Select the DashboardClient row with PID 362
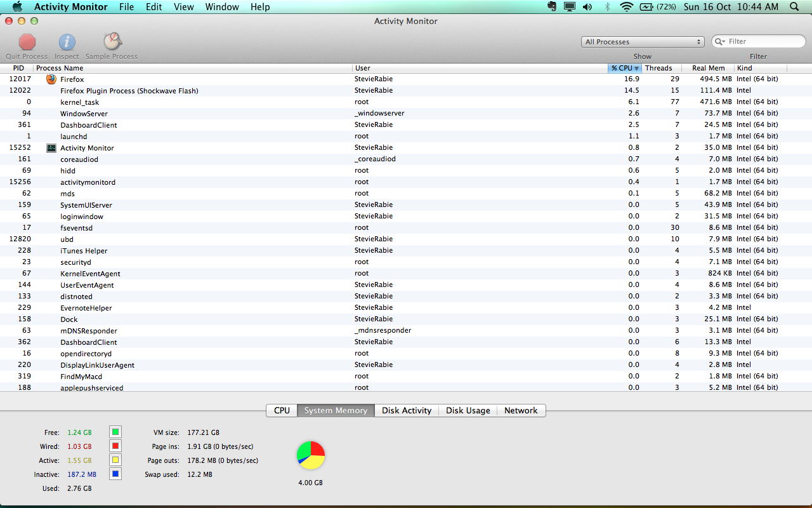 pos(406,342)
